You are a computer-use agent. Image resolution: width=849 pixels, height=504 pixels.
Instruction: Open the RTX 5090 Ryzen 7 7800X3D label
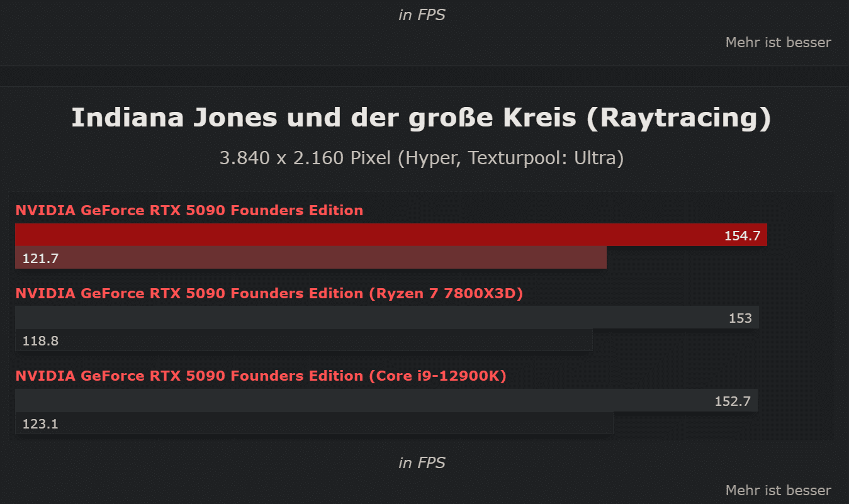[x=269, y=293]
